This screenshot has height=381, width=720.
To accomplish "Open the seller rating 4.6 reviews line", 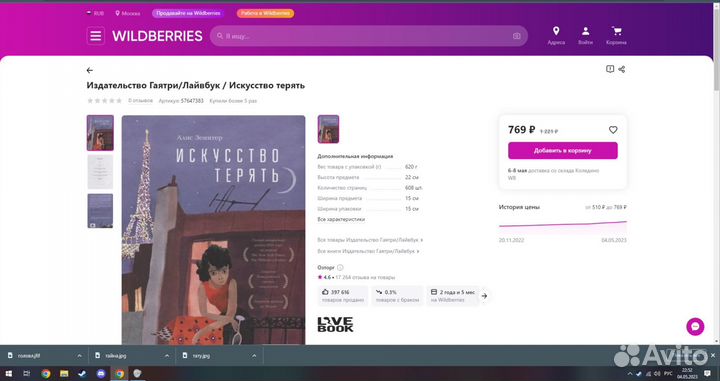I will pos(356,277).
